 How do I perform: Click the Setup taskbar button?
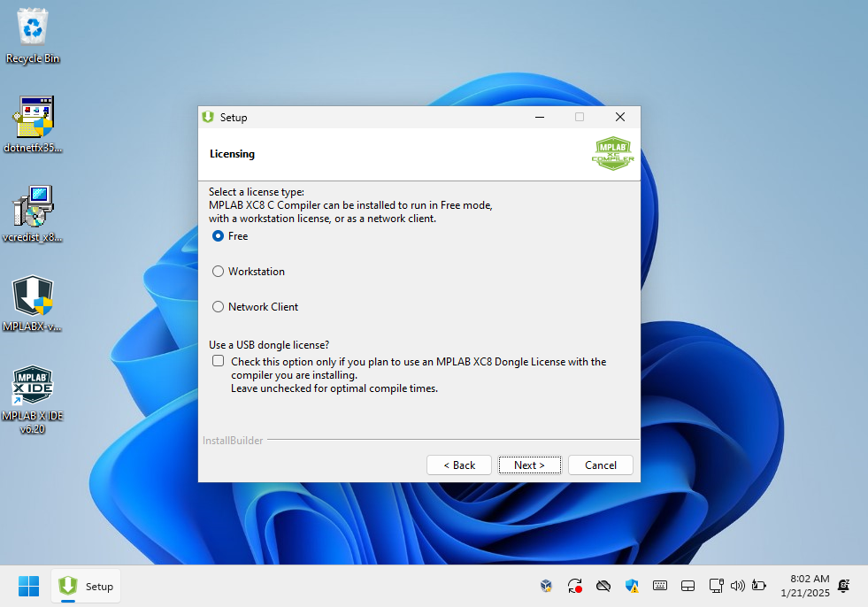point(86,586)
